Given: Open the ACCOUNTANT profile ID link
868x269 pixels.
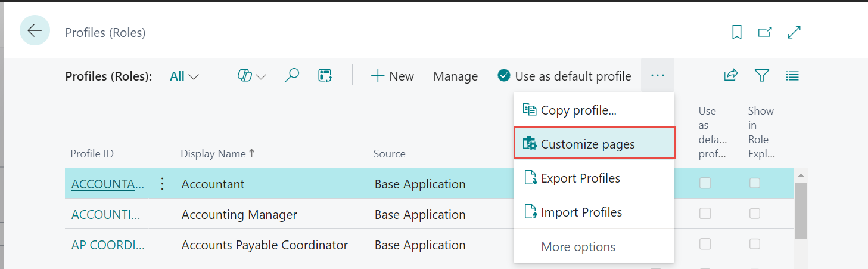Looking at the screenshot, I should (107, 184).
